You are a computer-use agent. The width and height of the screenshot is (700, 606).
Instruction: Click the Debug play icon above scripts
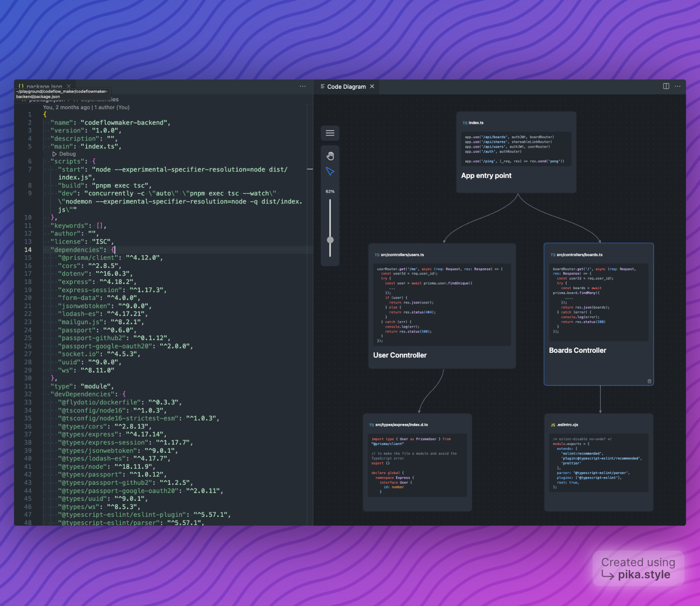(55, 154)
